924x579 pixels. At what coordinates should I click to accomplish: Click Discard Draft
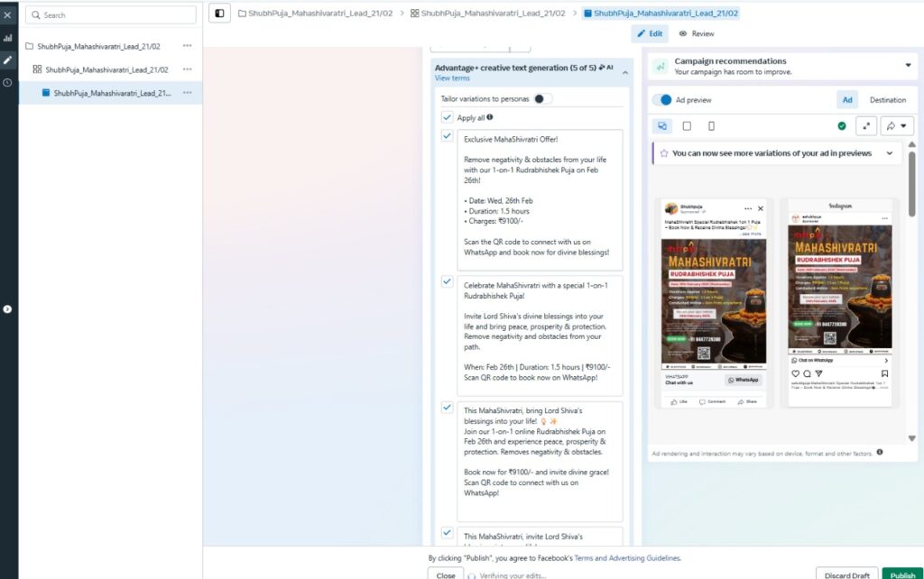coord(846,574)
